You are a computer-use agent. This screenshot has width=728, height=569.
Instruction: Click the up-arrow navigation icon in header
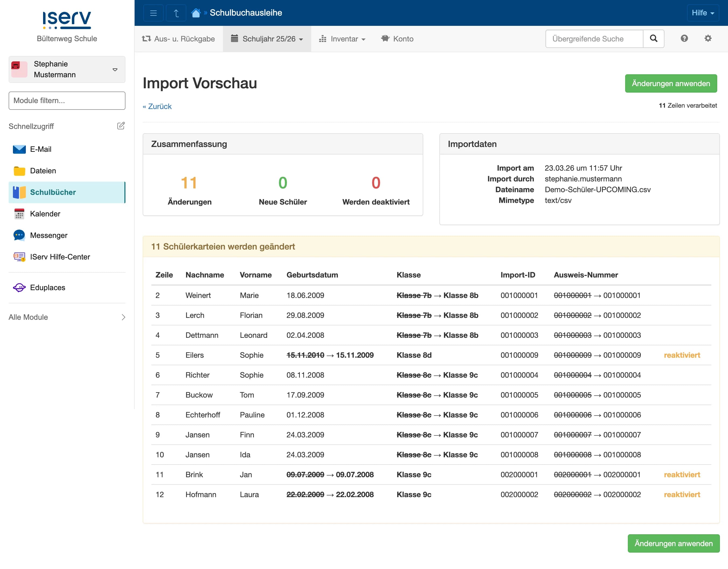click(176, 13)
